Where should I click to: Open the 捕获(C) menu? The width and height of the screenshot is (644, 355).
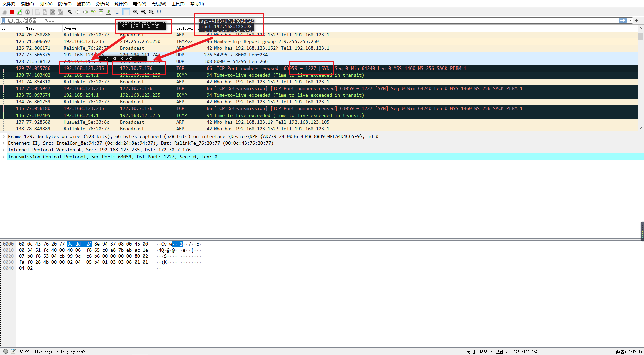click(84, 4)
